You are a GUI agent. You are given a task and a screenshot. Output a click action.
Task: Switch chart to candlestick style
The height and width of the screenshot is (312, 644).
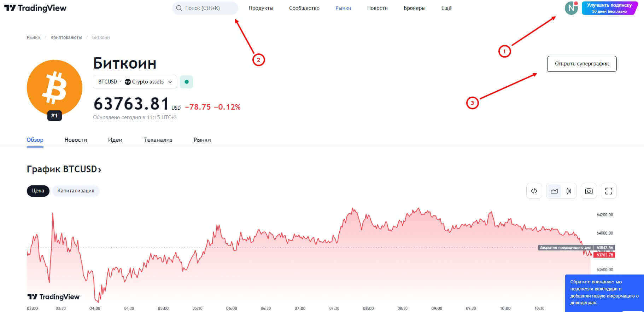[x=569, y=191]
